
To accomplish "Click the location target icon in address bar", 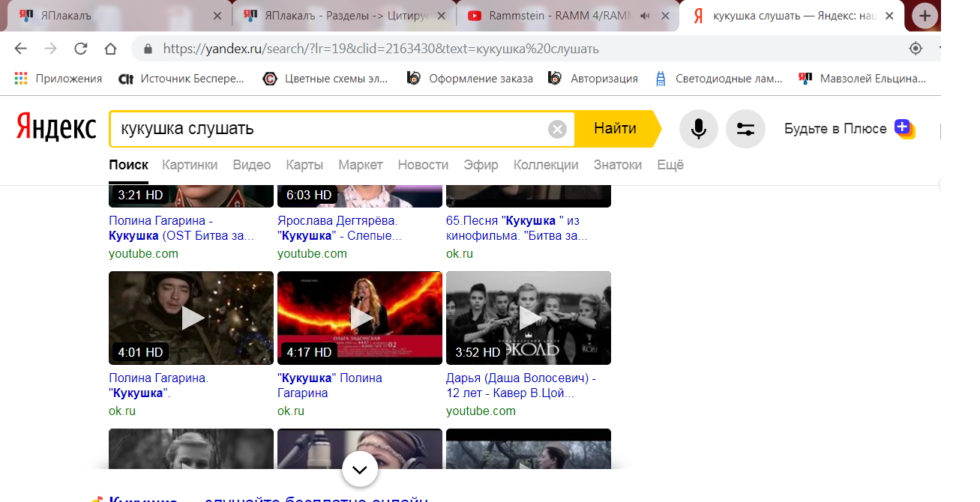I will click(x=915, y=49).
